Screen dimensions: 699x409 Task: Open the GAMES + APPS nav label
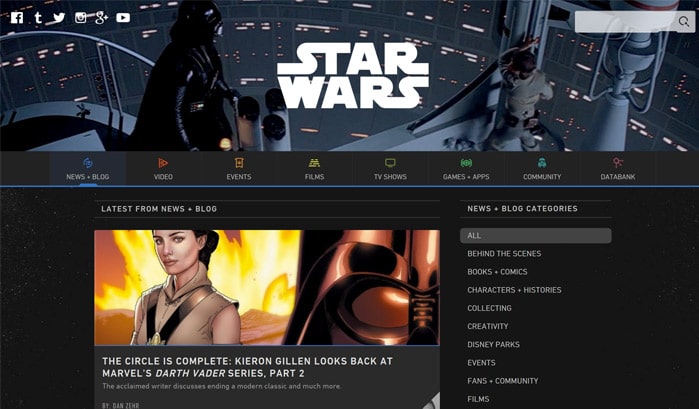466,177
